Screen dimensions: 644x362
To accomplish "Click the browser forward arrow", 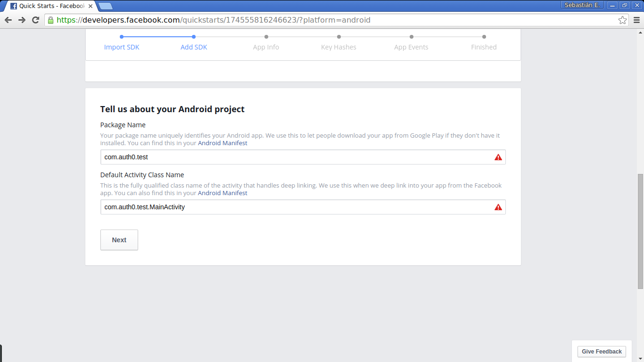I will coord(22,20).
